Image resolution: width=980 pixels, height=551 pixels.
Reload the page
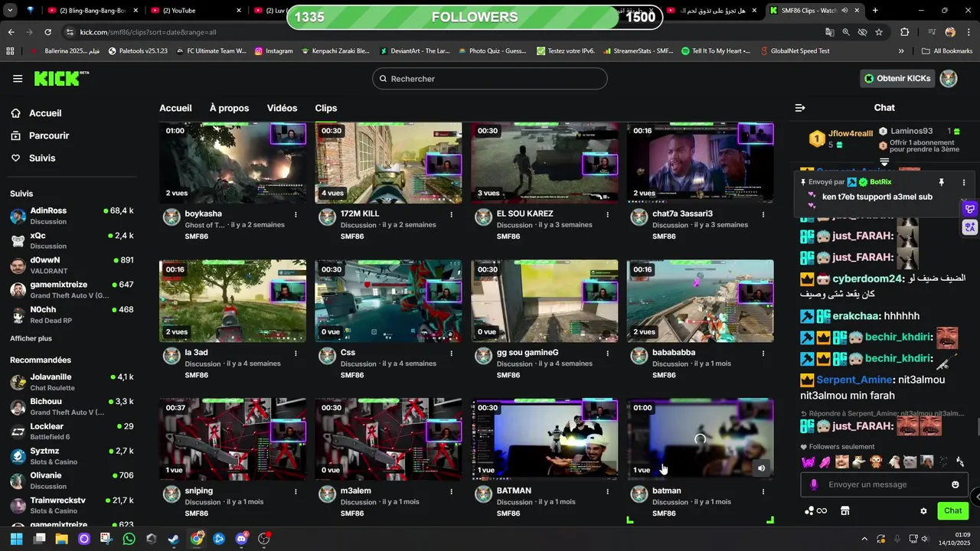coord(47,32)
